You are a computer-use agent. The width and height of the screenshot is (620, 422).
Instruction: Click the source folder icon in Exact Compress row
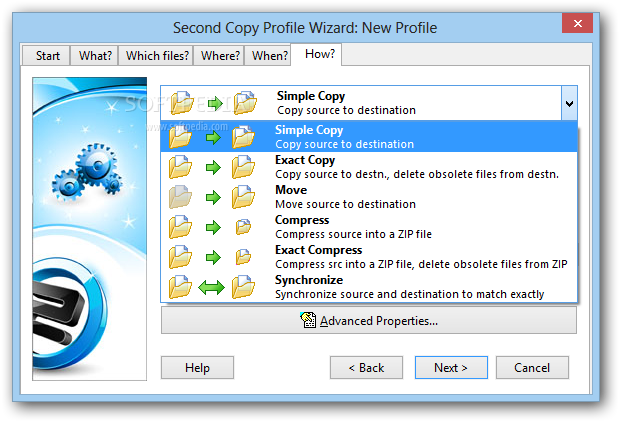point(180,257)
